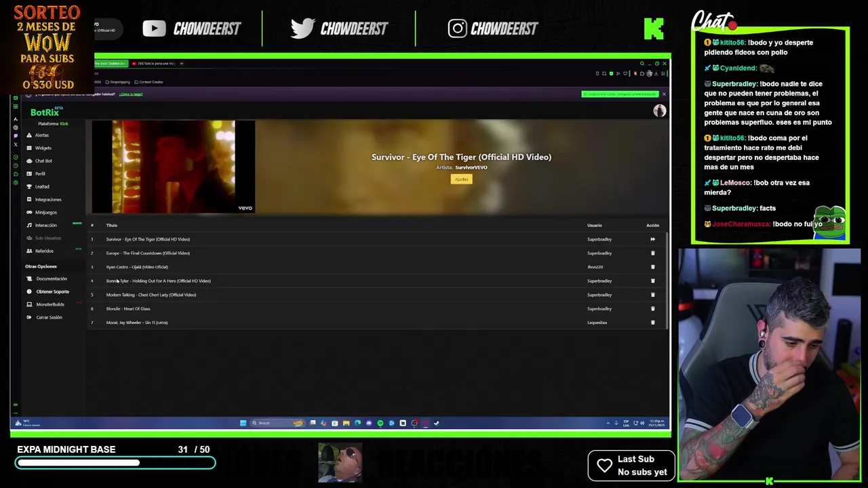Image resolution: width=868 pixels, height=488 pixels.
Task: Delete Modern Talking - Cheri Cheri Lady
Action: click(x=652, y=295)
